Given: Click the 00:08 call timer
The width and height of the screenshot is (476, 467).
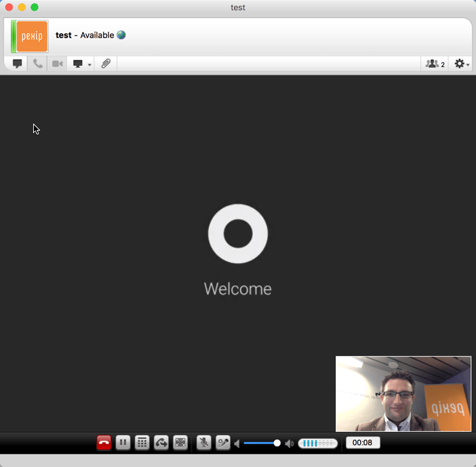Looking at the screenshot, I should tap(363, 443).
